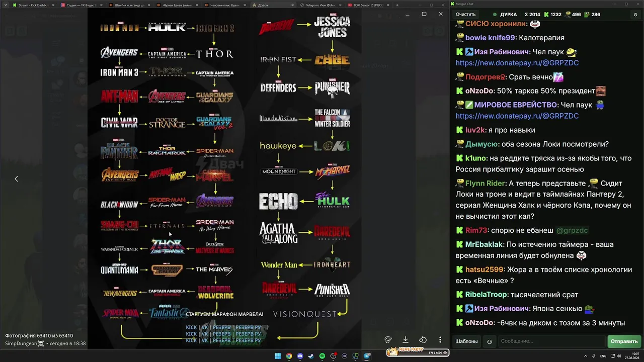Switch to Студия — VK Видео tab
This screenshot has width=644, height=362.
point(80,5)
